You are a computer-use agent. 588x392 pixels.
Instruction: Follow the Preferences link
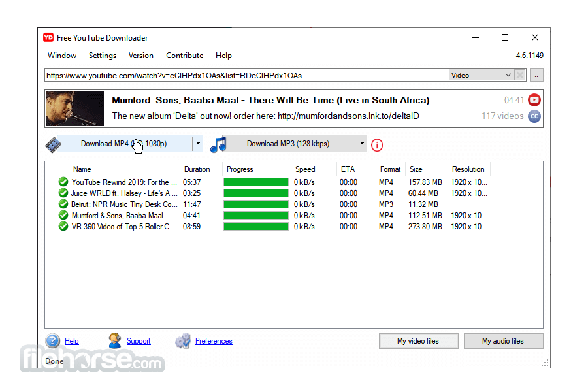coord(214,341)
